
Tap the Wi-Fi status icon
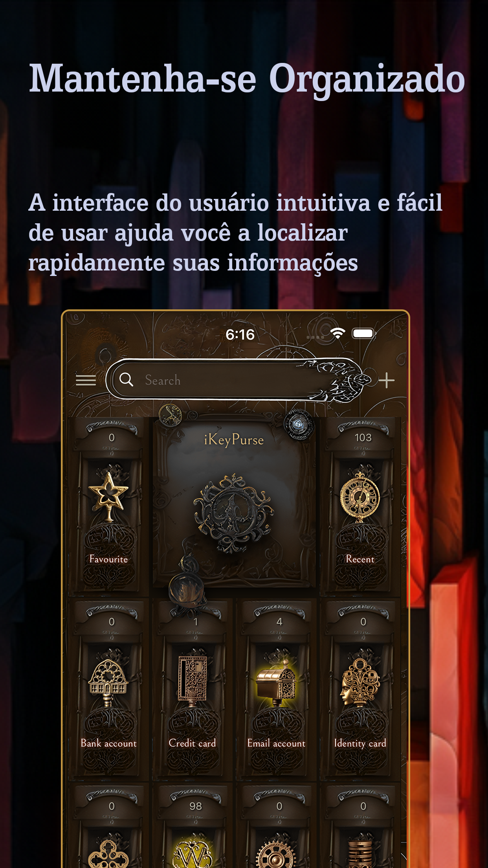[x=338, y=333]
